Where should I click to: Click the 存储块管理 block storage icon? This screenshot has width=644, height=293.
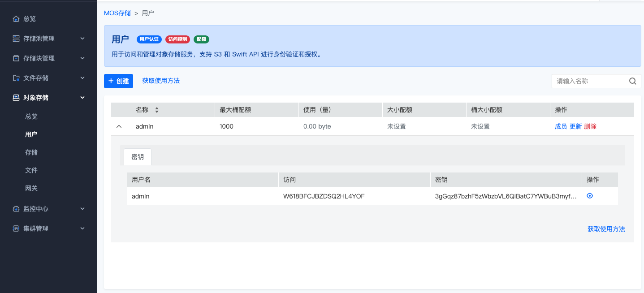[16, 58]
